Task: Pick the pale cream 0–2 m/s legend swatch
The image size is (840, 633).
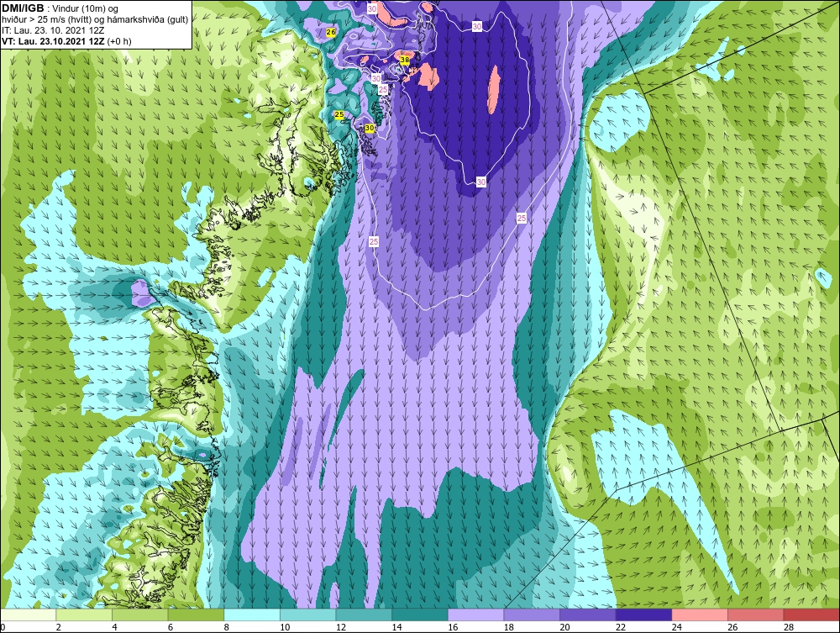Action: (x=28, y=615)
